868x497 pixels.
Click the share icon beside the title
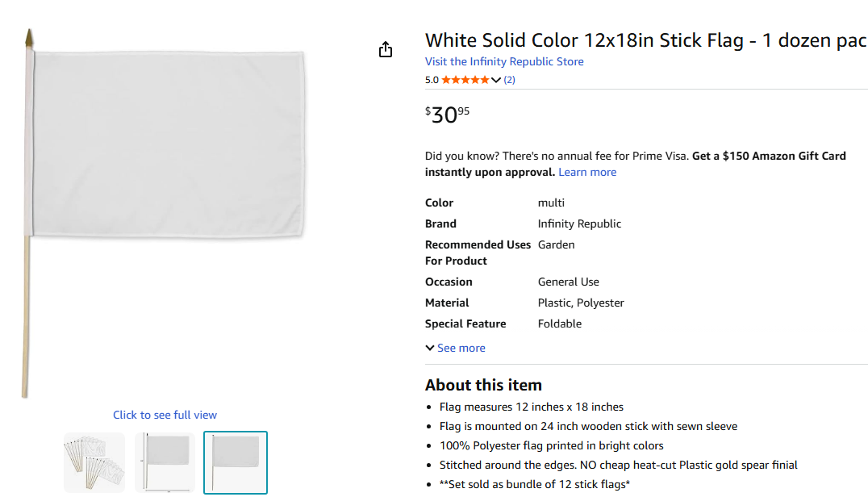click(x=386, y=50)
